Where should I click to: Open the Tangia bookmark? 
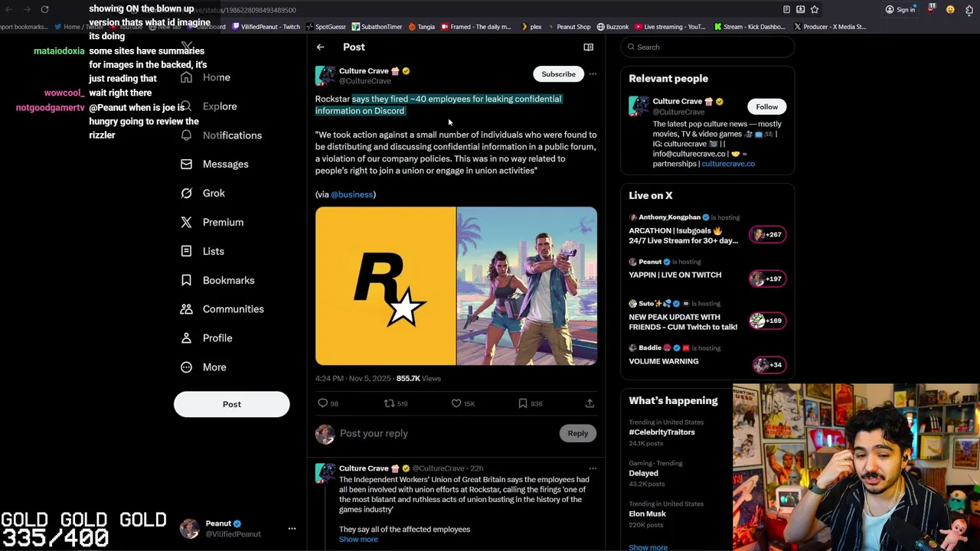tap(422, 27)
